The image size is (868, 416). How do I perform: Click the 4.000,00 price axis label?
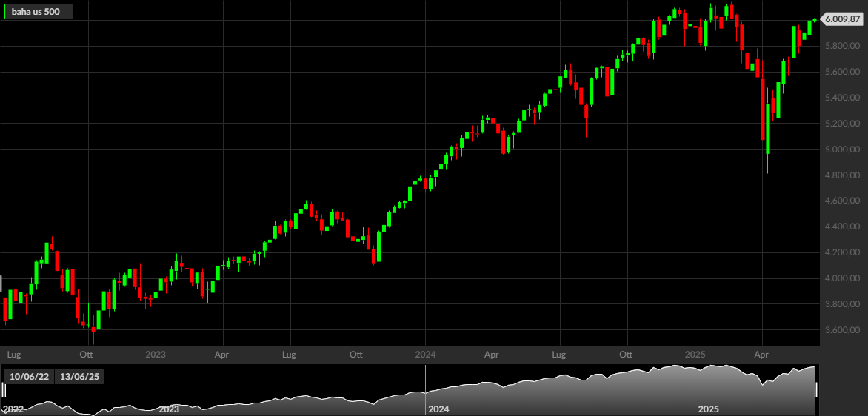coord(842,278)
